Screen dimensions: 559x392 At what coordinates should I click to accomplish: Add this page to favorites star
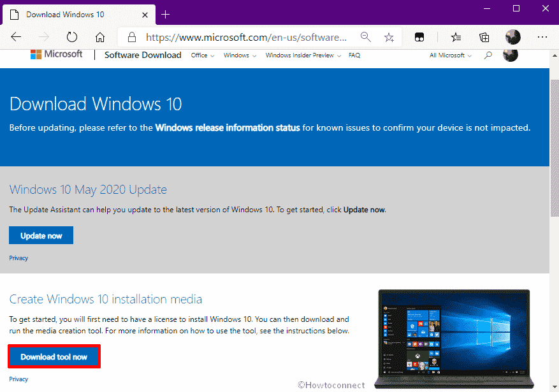(x=389, y=37)
